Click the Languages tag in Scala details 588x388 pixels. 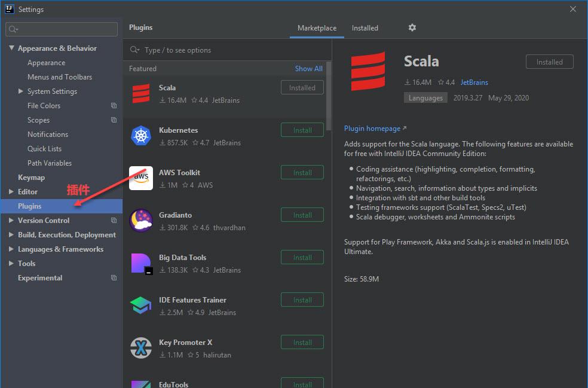(x=425, y=97)
